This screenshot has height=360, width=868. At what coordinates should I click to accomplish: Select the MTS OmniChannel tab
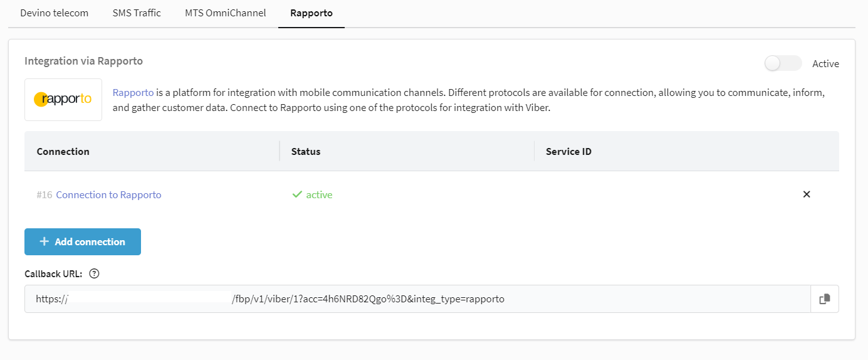click(x=226, y=13)
